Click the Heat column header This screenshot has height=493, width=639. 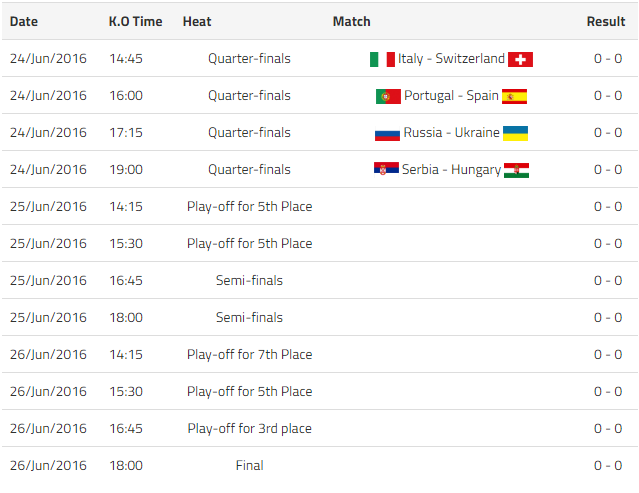point(197,21)
